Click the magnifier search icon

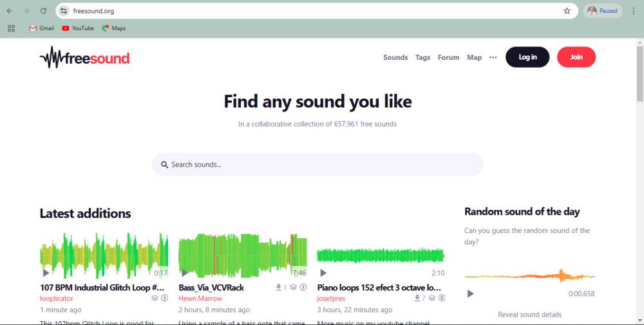pos(164,165)
